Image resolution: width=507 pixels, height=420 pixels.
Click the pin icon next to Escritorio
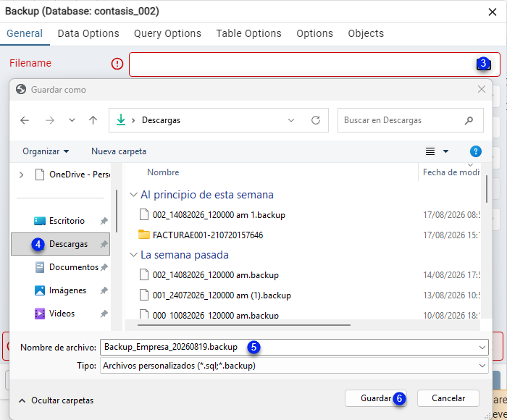pyautogui.click(x=104, y=221)
